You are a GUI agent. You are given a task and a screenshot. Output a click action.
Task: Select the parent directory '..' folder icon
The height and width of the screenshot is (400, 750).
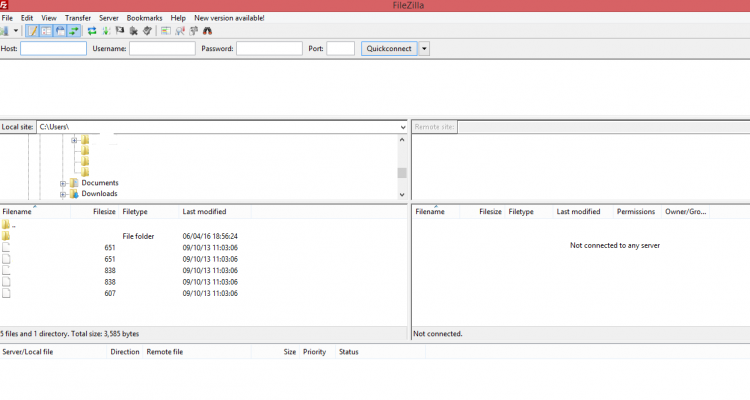pyautogui.click(x=6, y=224)
